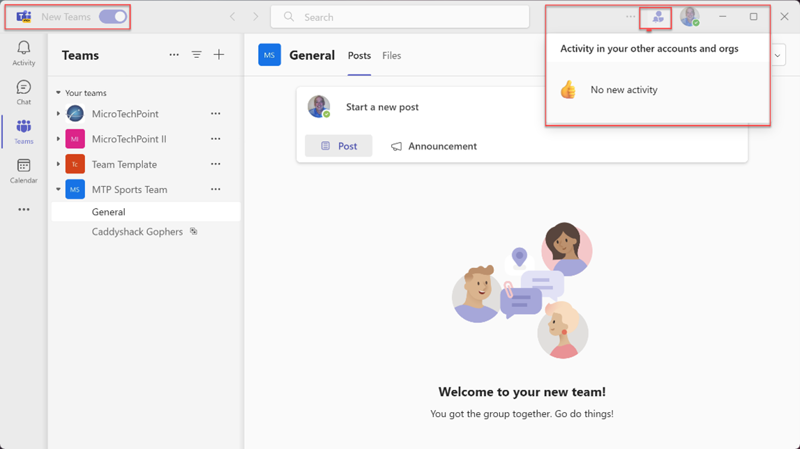Click the thumbs-up No new activity item

[609, 90]
